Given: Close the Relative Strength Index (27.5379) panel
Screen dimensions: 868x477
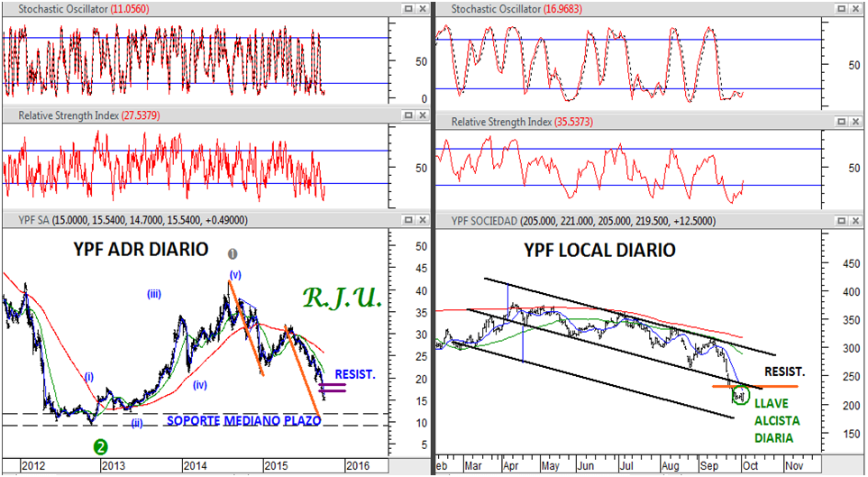Looking at the screenshot, I should (423, 115).
